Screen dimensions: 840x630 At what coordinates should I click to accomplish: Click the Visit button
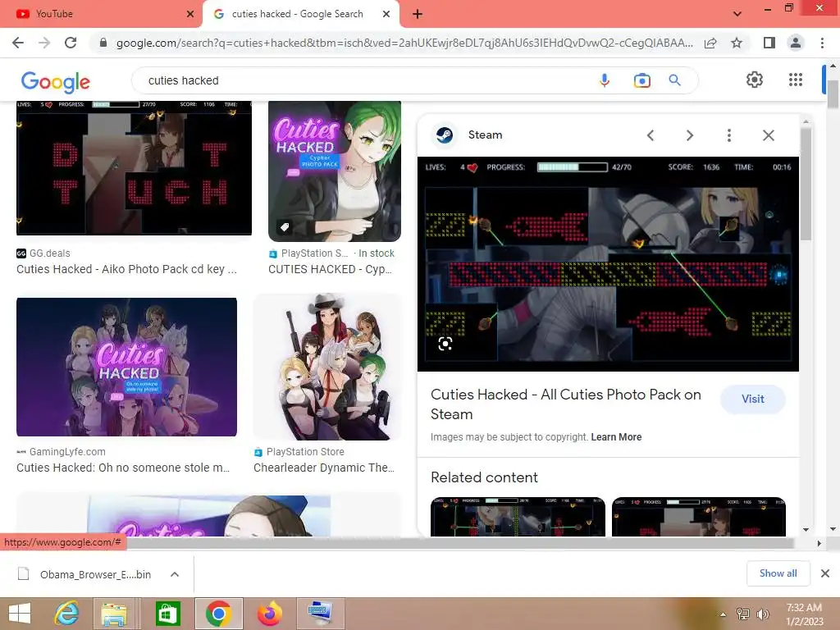[753, 399]
